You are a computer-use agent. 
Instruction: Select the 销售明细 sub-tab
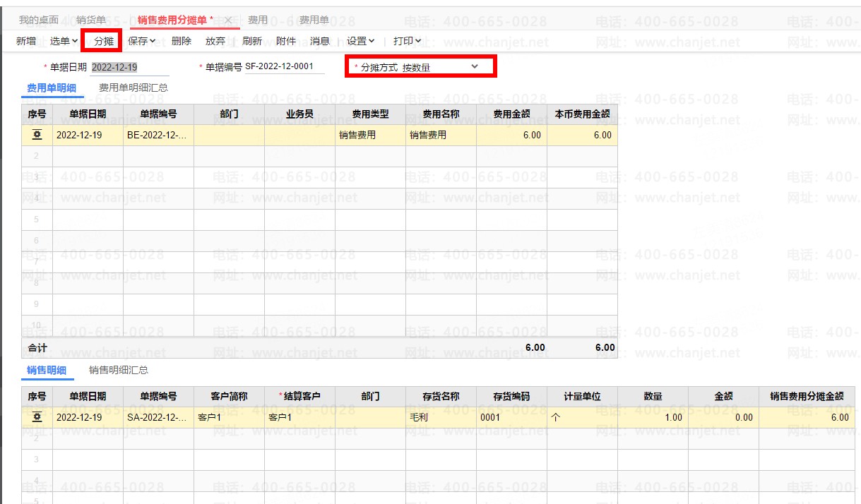point(47,370)
